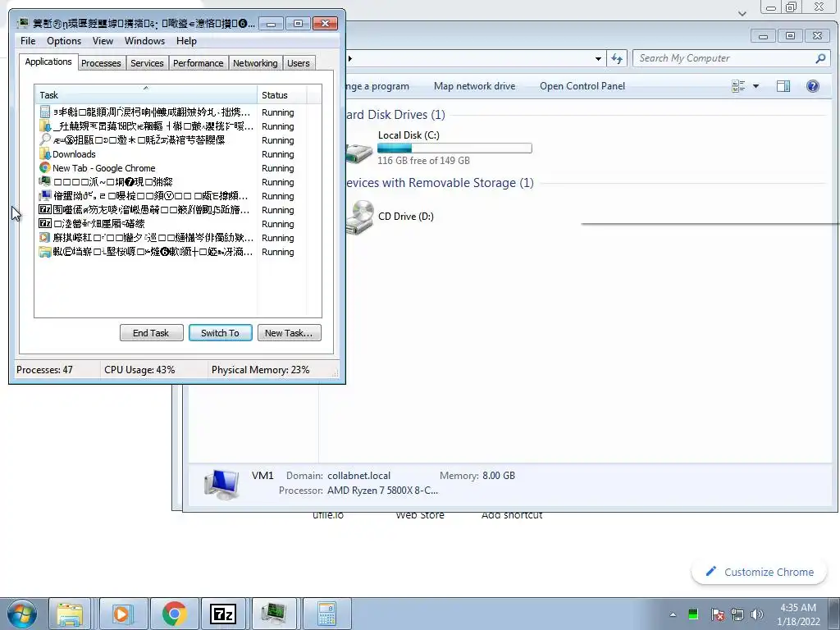This screenshot has height=630, width=840.
Task: Click the Downloads folder icon in task list
Action: click(45, 153)
